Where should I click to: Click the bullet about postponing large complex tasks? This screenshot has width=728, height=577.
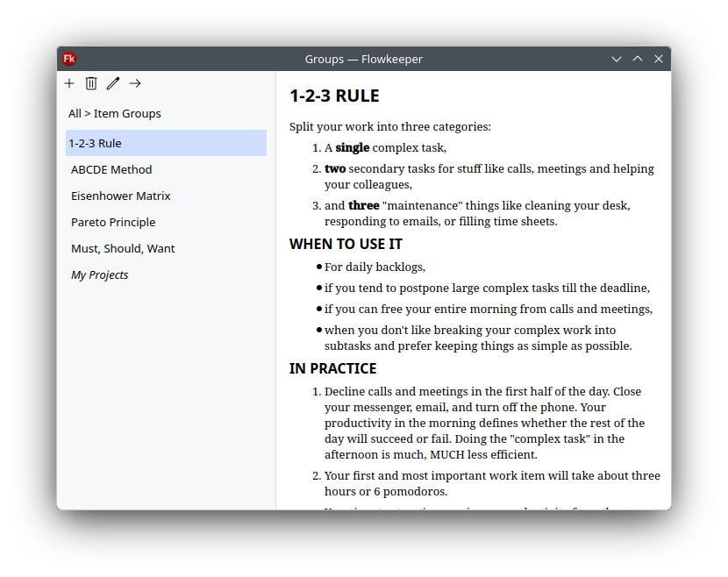click(487, 288)
